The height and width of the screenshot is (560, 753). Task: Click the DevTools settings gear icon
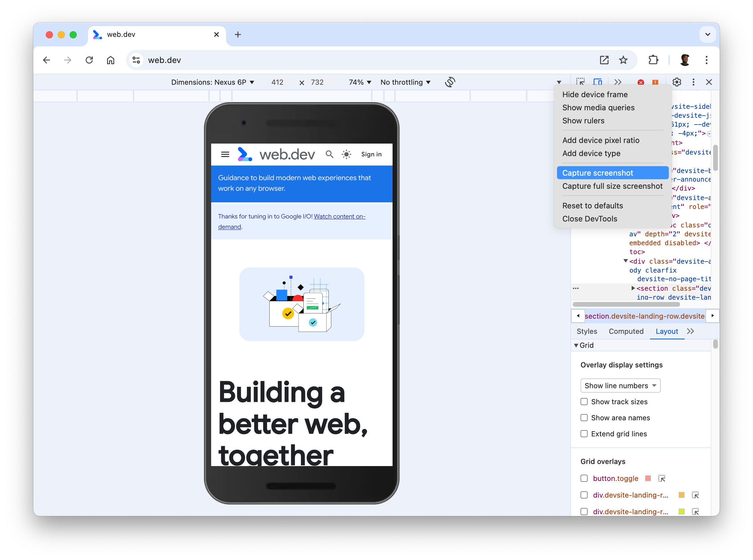[x=677, y=82]
